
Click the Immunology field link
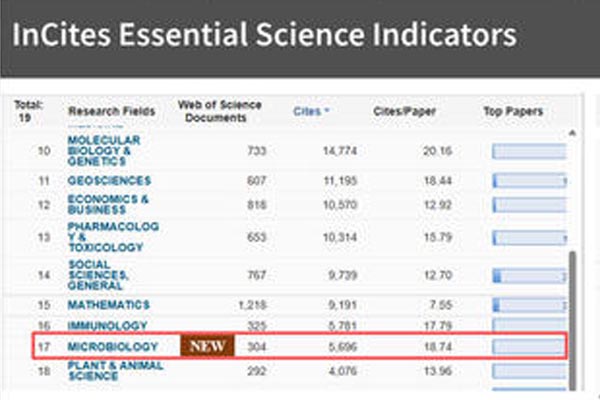(x=107, y=326)
